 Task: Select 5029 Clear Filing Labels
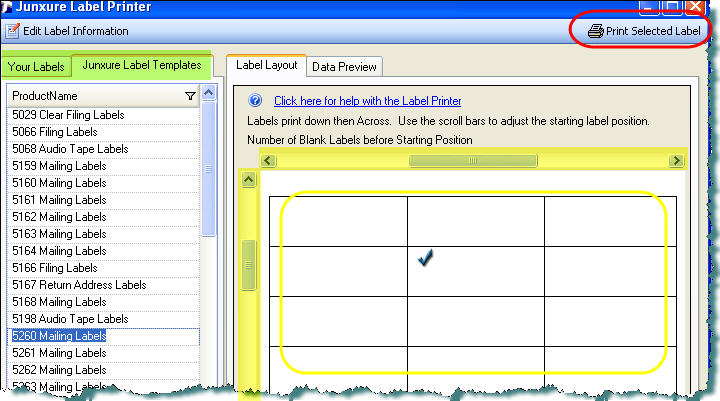click(103, 115)
